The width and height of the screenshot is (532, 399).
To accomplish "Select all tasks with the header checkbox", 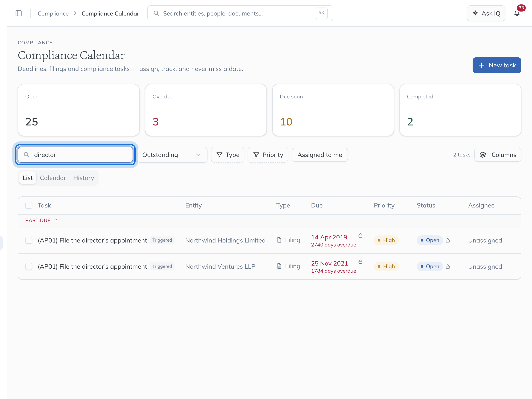I will tap(29, 205).
